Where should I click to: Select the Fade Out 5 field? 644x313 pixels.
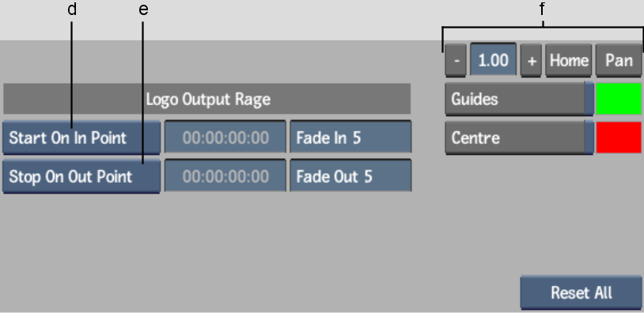pyautogui.click(x=350, y=175)
